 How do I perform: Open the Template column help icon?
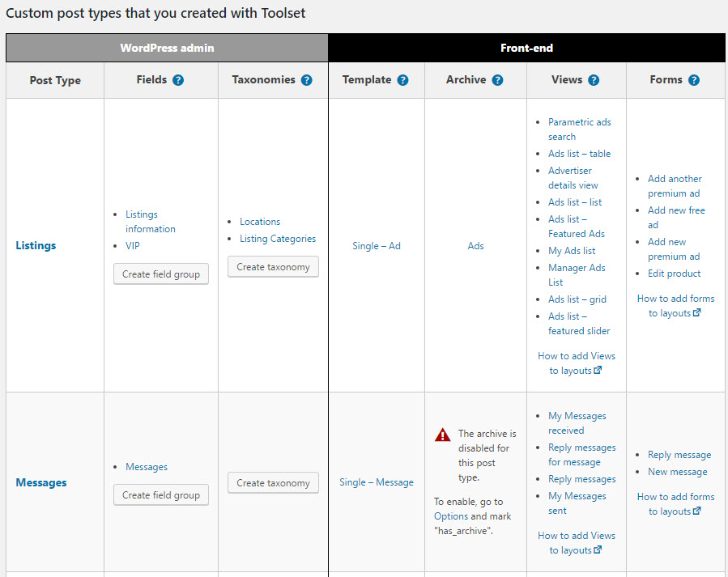point(402,80)
